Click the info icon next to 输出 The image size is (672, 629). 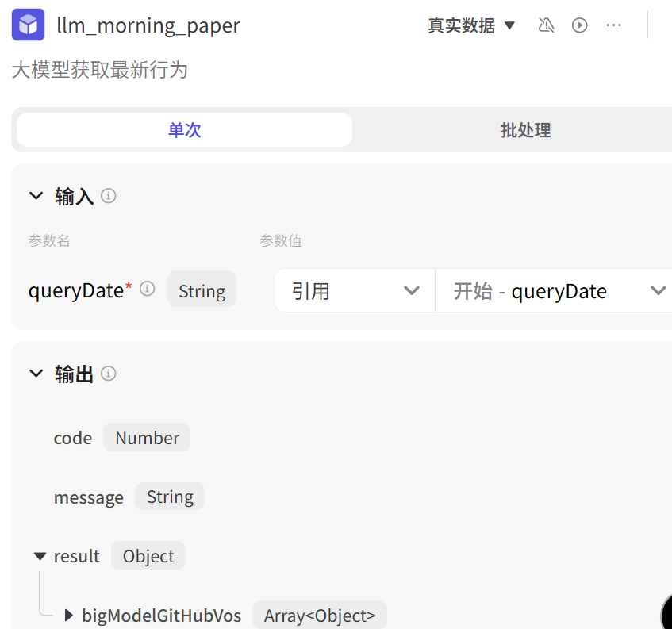pyautogui.click(x=109, y=374)
